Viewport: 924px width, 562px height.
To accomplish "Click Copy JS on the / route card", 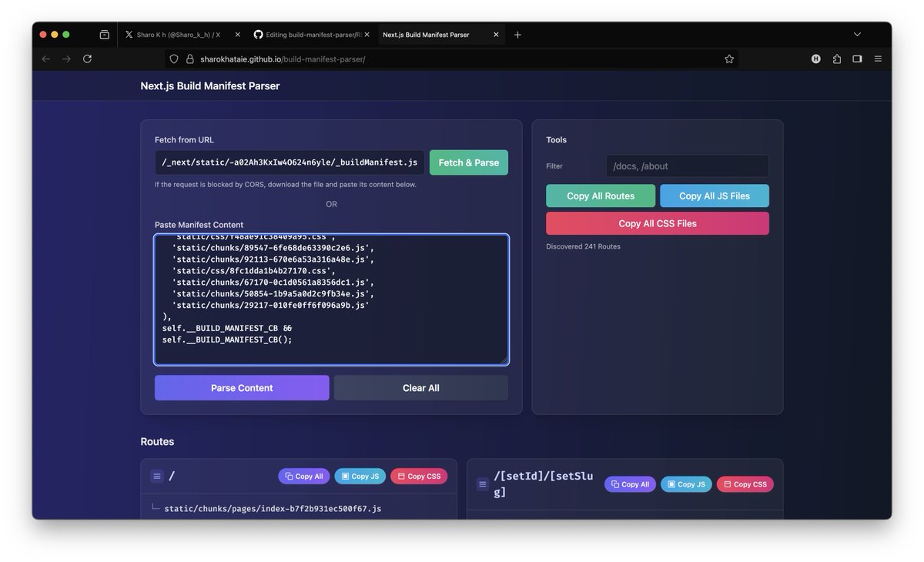I will 360,477.
